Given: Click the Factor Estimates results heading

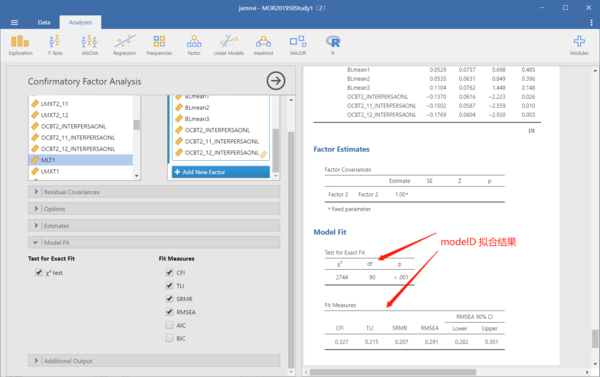Looking at the screenshot, I should [341, 149].
